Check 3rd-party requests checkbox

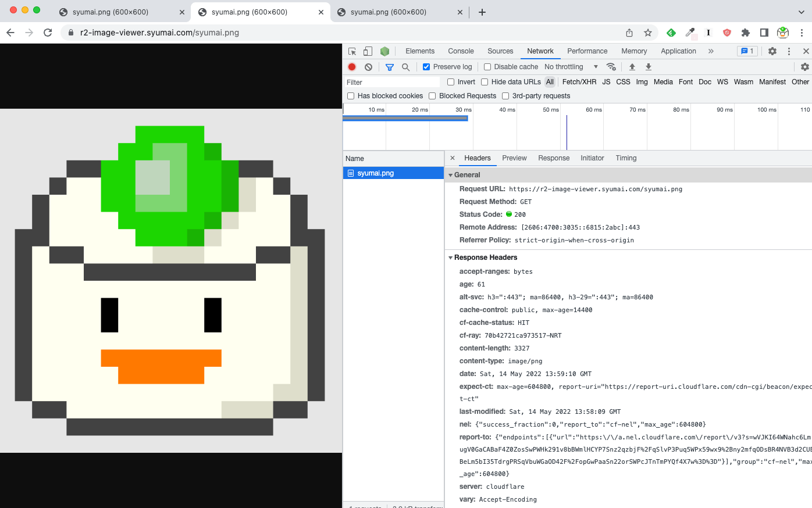point(505,96)
